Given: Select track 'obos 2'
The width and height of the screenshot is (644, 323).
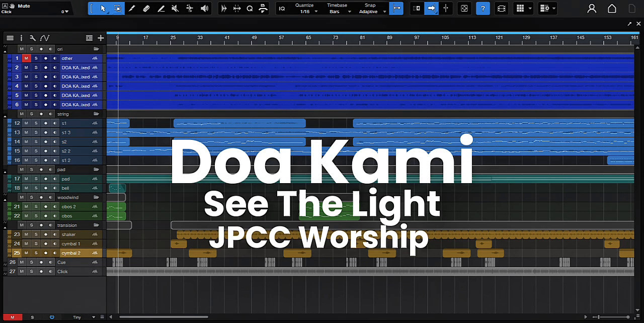Looking at the screenshot, I should [69, 207].
